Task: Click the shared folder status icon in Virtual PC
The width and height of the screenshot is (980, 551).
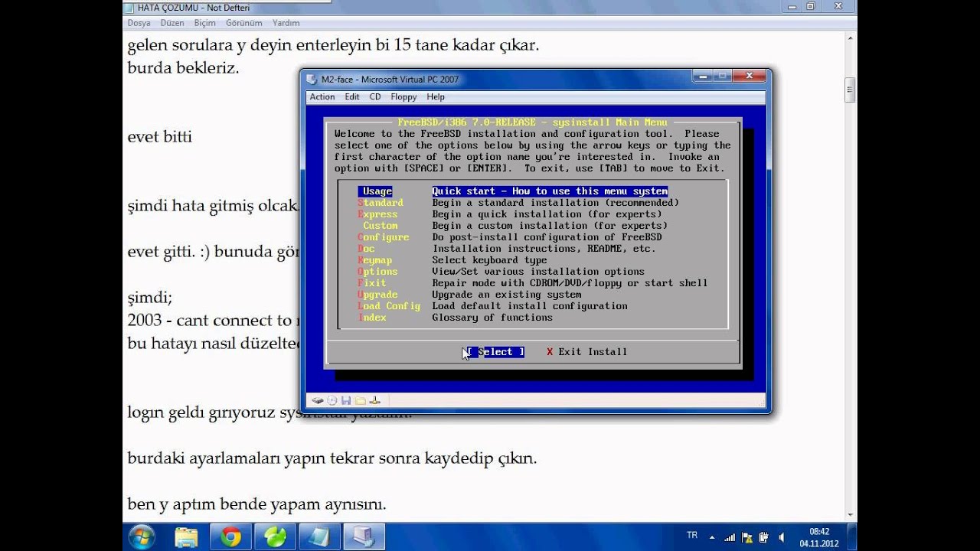Action: [x=361, y=400]
